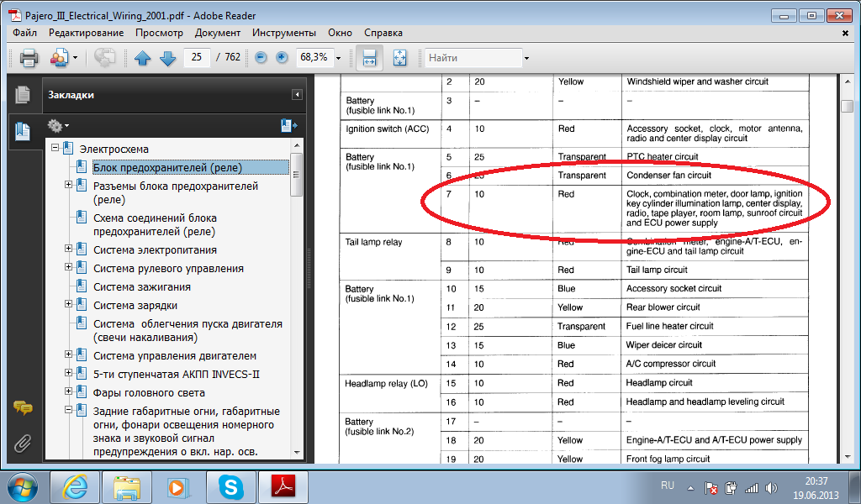Go to next page with down arrow
The image size is (861, 504).
click(167, 58)
